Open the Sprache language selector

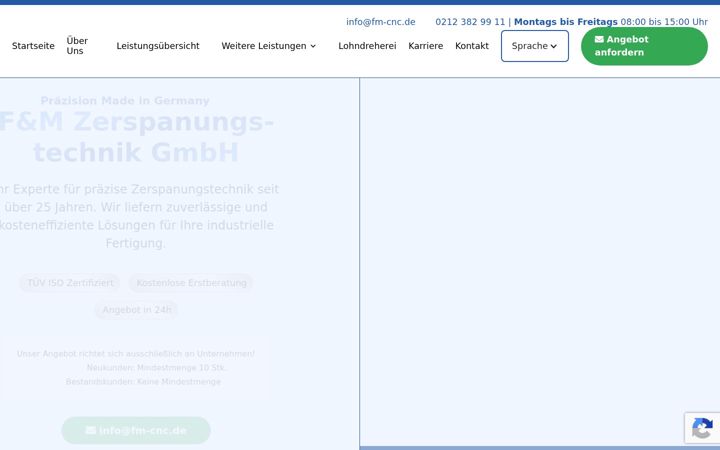coord(534,46)
